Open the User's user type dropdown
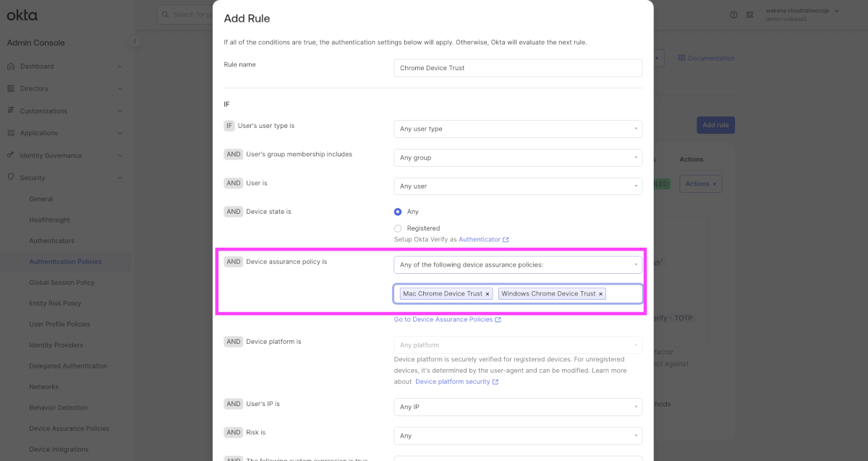The width and height of the screenshot is (868, 461). (x=518, y=129)
